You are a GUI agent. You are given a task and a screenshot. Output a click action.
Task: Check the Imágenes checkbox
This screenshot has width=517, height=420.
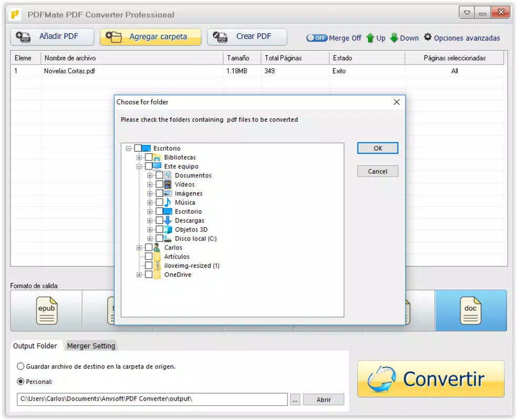click(159, 193)
